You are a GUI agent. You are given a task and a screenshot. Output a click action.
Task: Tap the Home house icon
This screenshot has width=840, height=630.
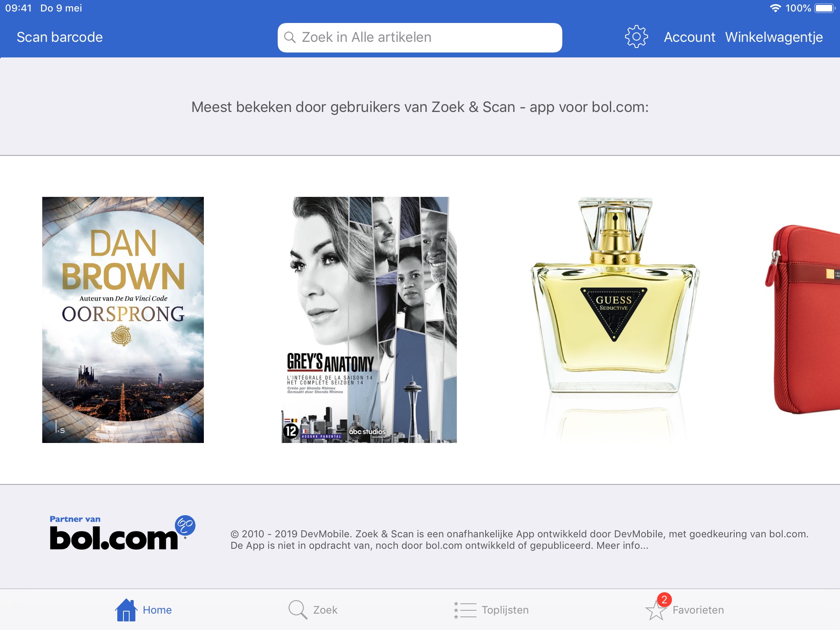point(126,610)
